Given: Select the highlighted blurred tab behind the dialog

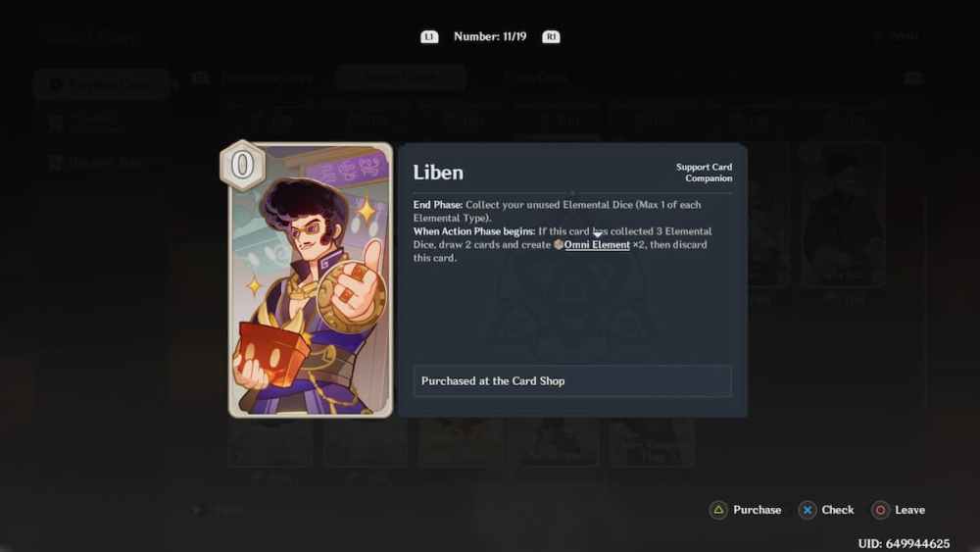Looking at the screenshot, I should (x=400, y=78).
